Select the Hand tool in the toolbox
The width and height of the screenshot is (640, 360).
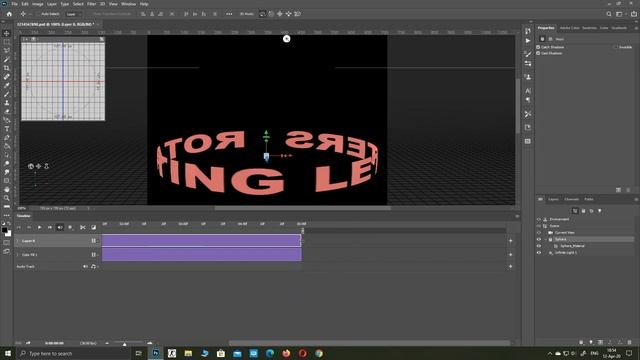7,189
